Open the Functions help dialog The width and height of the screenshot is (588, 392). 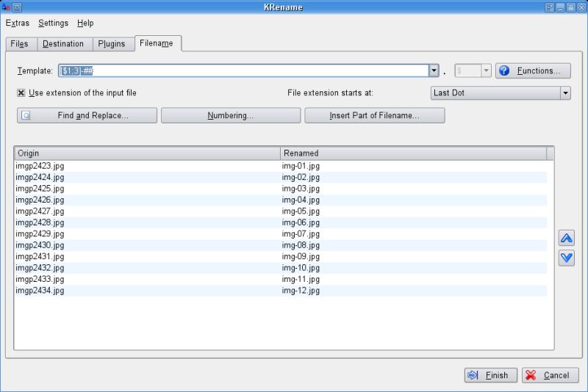pyautogui.click(x=534, y=70)
